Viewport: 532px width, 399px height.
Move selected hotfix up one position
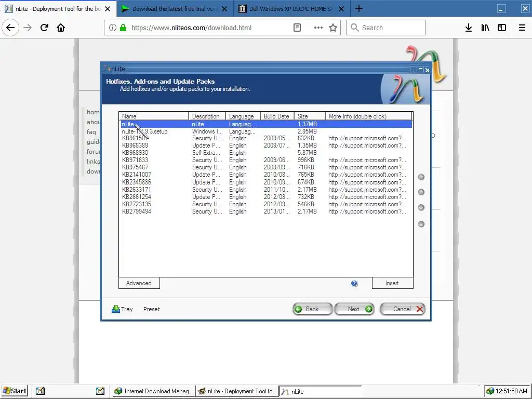pyautogui.click(x=421, y=192)
